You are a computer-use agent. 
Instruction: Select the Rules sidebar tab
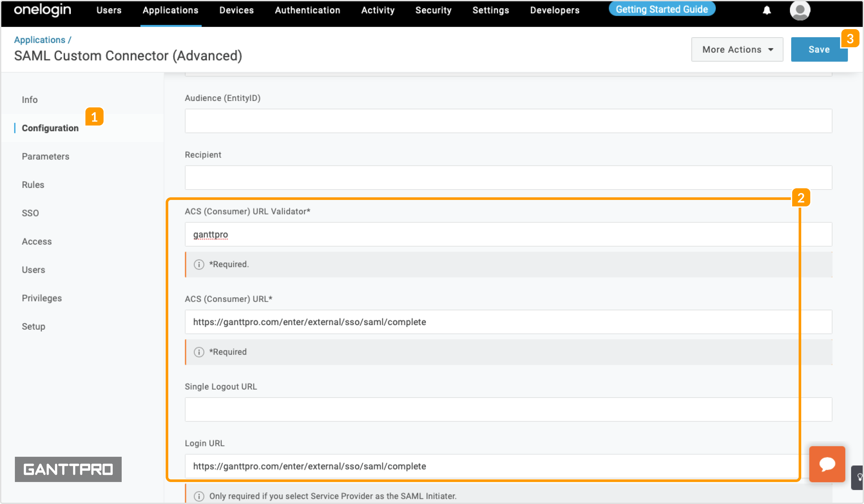[x=33, y=185]
